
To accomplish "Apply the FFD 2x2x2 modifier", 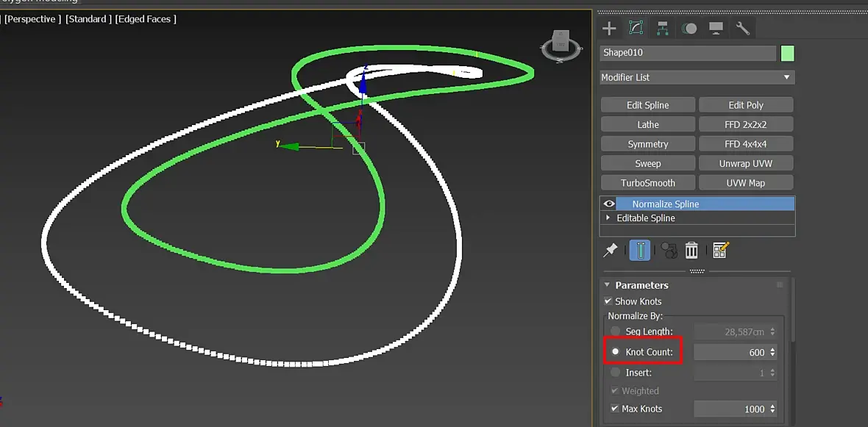I will (x=746, y=124).
